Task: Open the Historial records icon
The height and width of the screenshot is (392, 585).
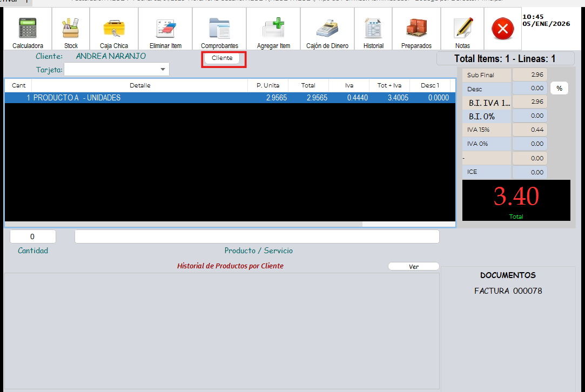Action: (x=373, y=30)
